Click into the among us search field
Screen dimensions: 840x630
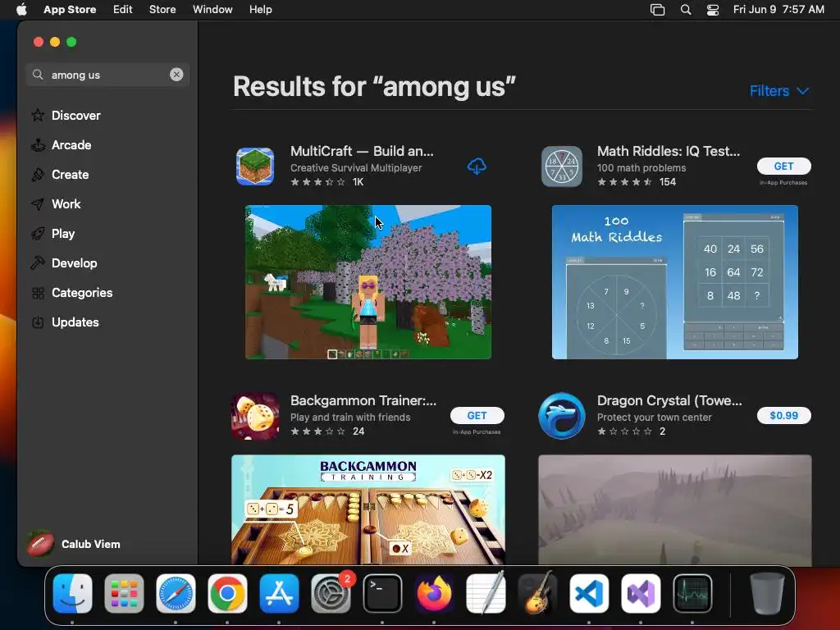tap(107, 75)
